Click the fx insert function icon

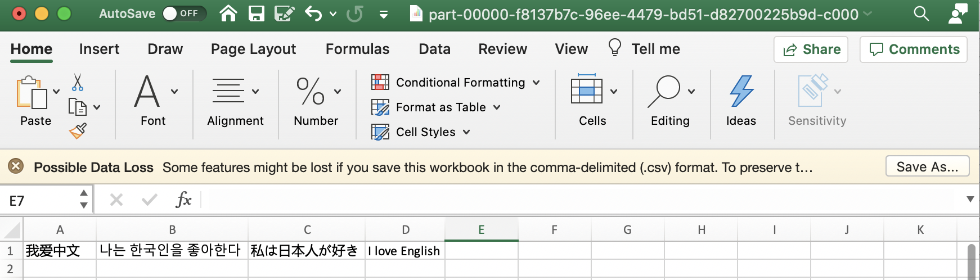[183, 200]
